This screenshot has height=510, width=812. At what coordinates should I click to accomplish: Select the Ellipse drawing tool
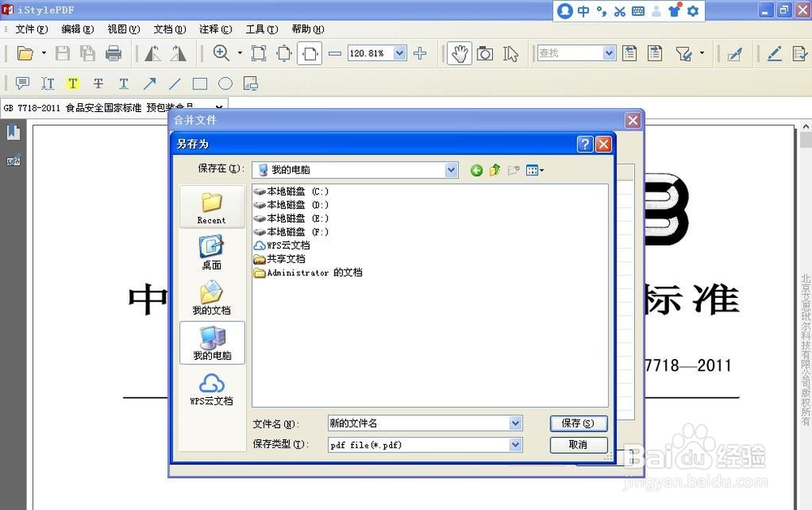[225, 84]
